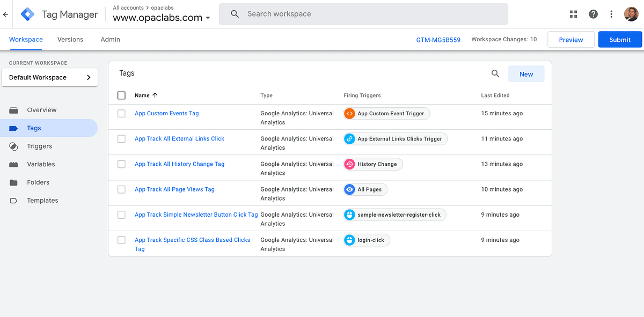Switch to the Admin tab

pyautogui.click(x=110, y=39)
